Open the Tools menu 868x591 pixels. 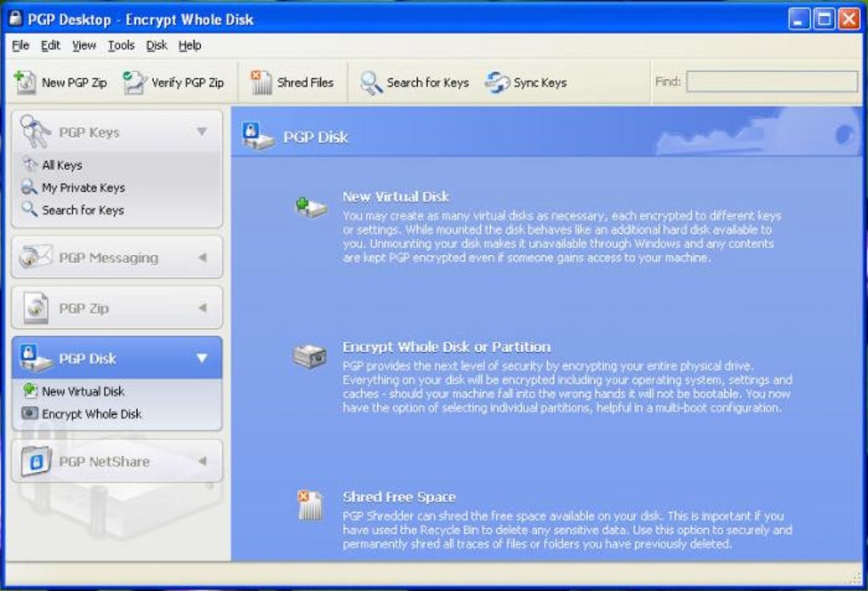click(121, 45)
